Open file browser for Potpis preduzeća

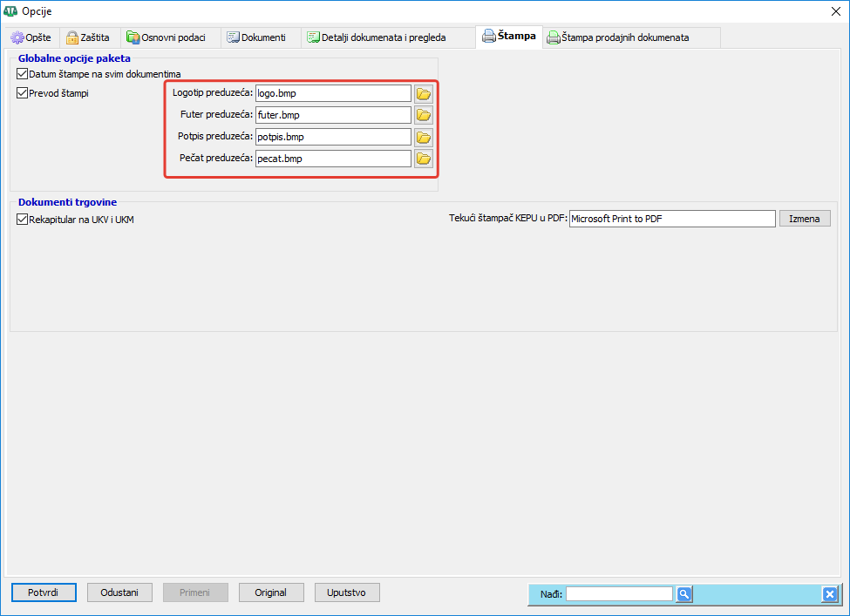[x=424, y=137]
